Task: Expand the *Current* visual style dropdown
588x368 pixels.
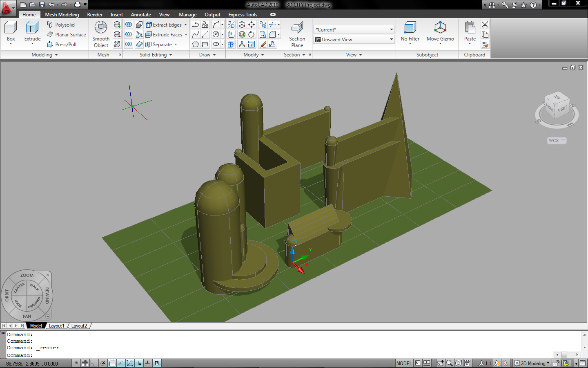Action: click(354, 30)
